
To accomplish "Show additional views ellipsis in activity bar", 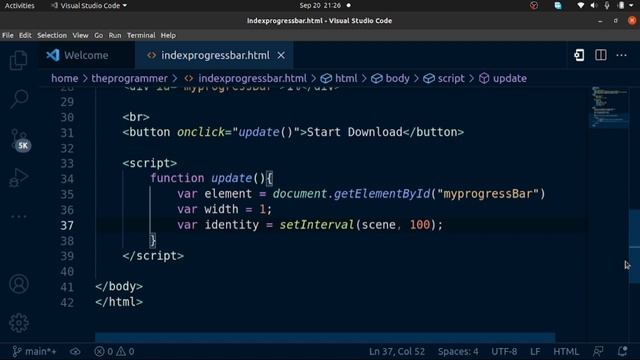I will [x=19, y=216].
